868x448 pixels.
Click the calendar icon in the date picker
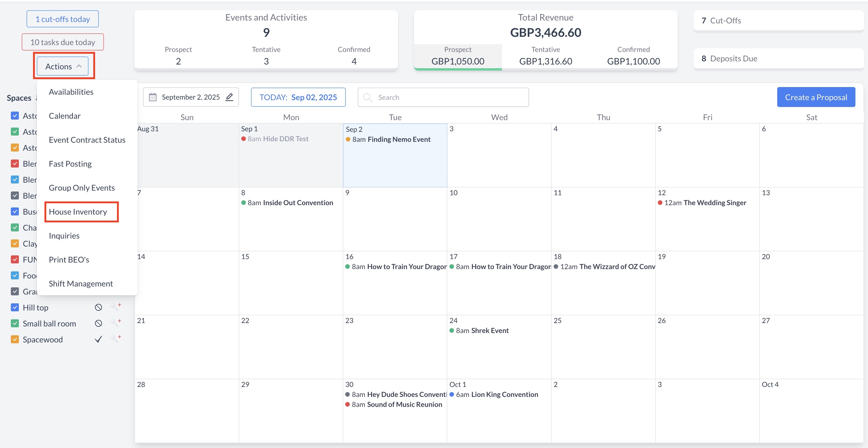(x=153, y=97)
